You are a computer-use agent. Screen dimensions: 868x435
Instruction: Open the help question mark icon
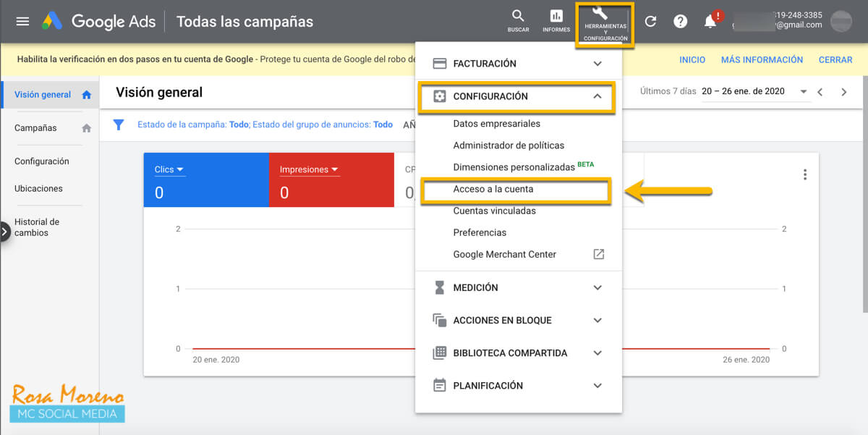pos(681,21)
